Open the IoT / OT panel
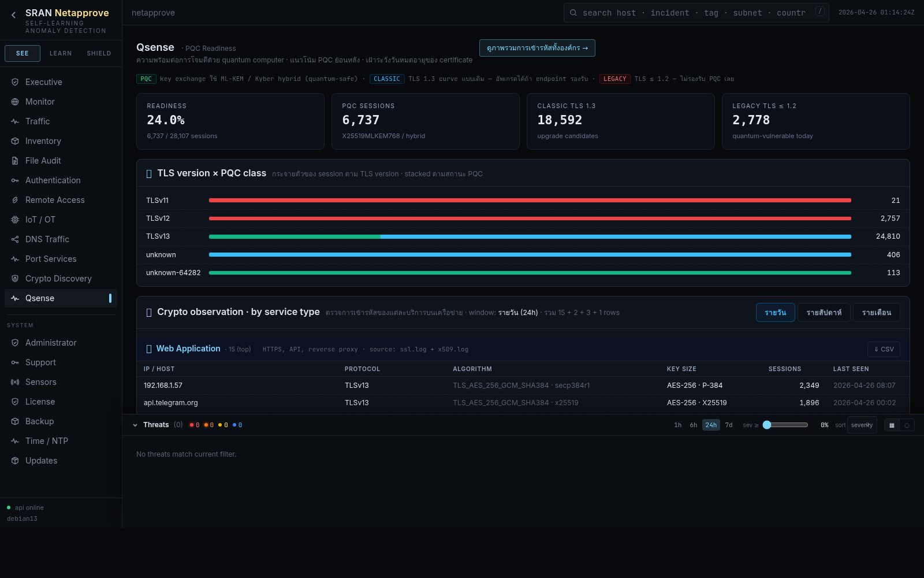 click(40, 219)
